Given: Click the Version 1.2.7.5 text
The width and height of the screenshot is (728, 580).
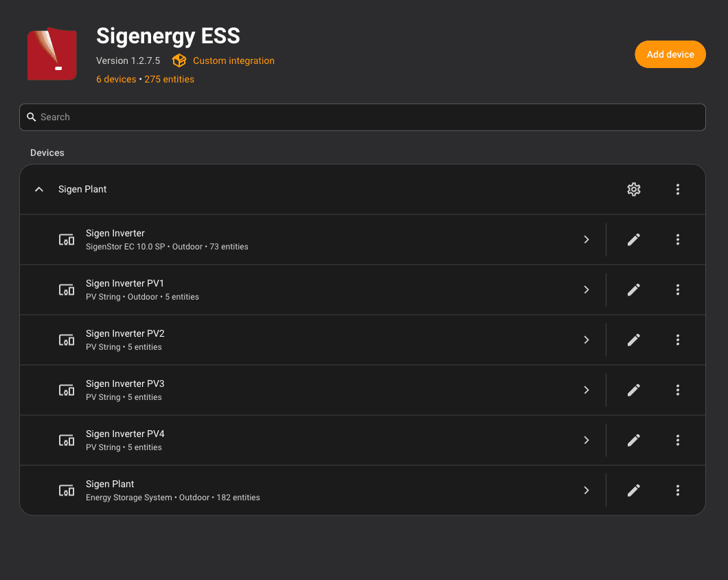Looking at the screenshot, I should click(x=128, y=60).
